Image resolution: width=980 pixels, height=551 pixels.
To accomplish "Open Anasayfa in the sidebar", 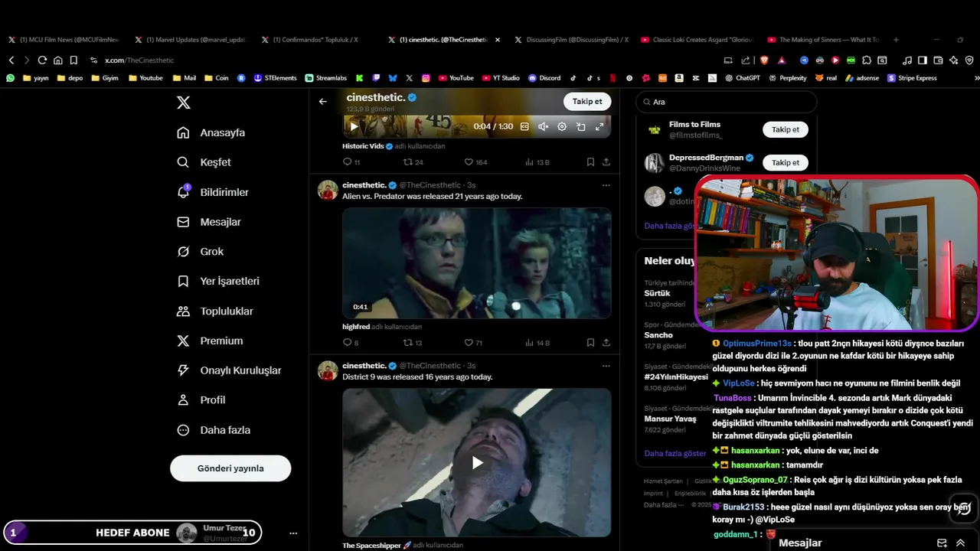I will tap(211, 132).
